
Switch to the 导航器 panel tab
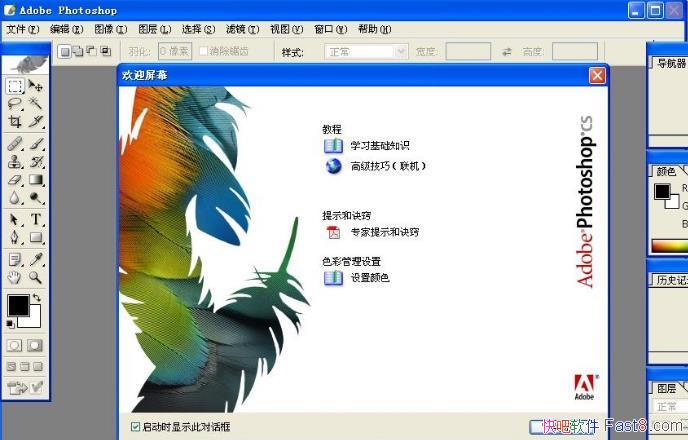click(x=670, y=64)
